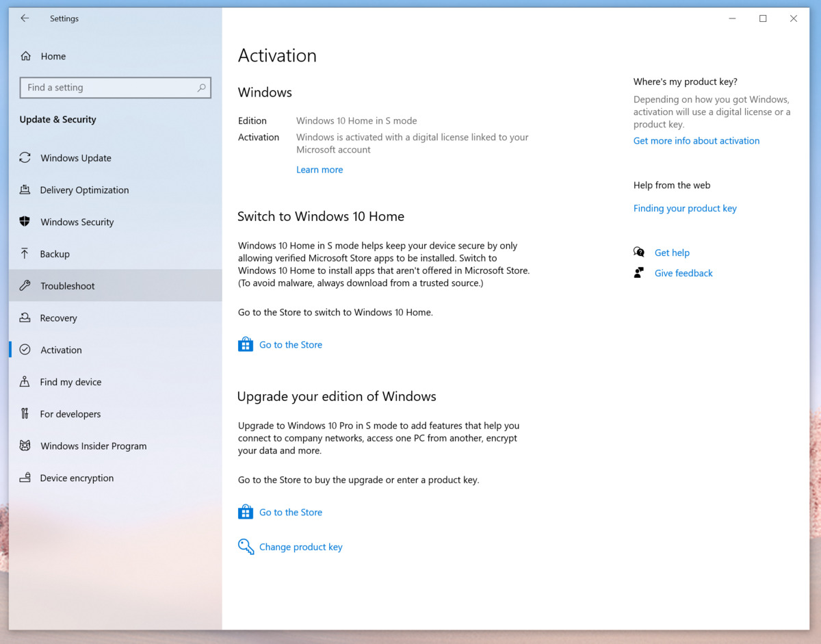
Task: Click the Get help chat bubble icon
Action: (639, 253)
